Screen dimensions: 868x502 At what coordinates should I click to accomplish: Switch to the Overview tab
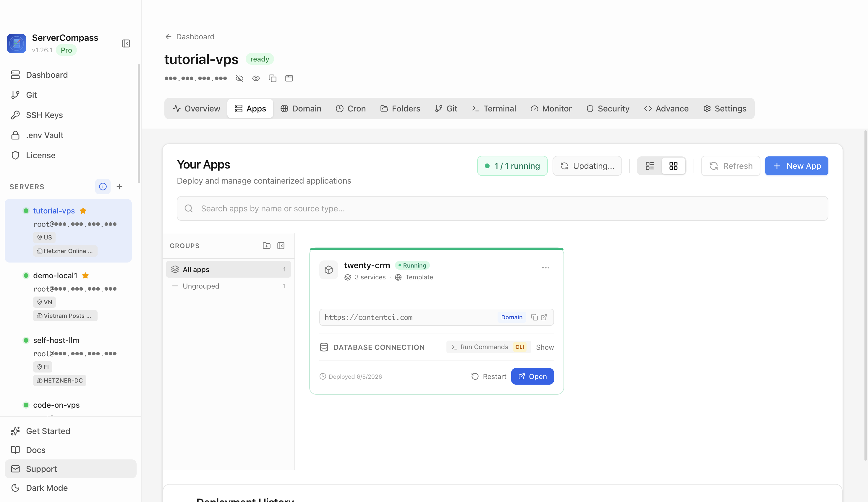click(196, 109)
